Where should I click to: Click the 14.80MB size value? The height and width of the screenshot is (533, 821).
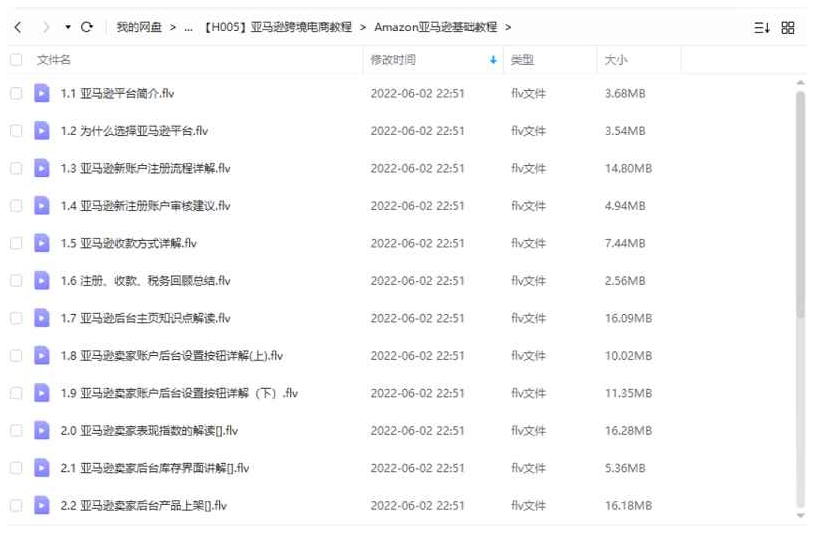point(628,168)
